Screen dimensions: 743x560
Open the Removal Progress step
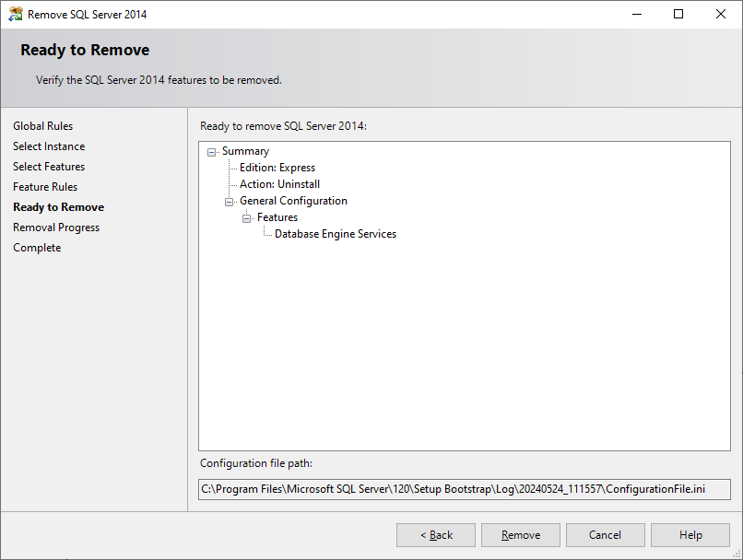click(55, 227)
